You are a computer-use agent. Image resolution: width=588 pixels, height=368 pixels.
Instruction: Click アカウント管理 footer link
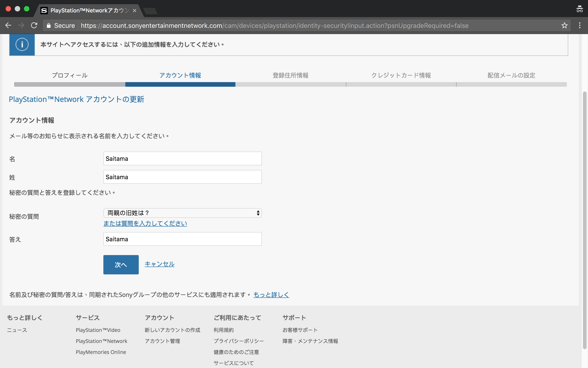click(x=162, y=341)
